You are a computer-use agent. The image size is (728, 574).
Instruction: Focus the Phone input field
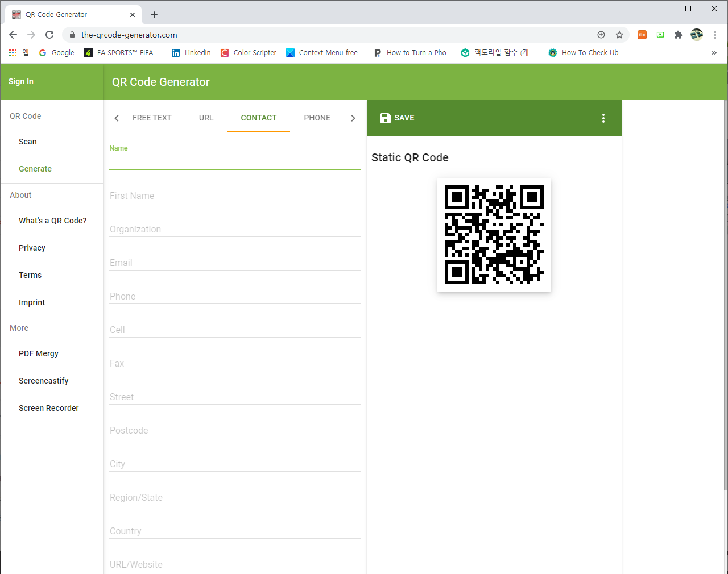235,296
